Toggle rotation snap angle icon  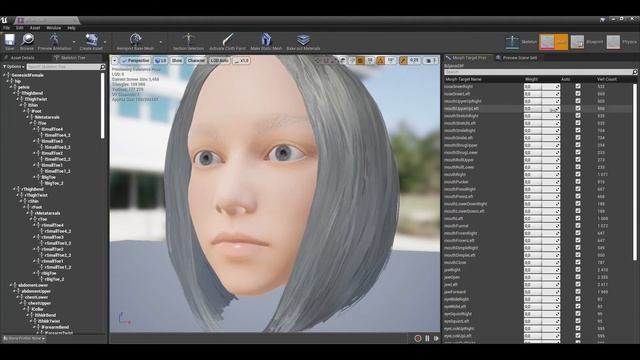click(380, 60)
